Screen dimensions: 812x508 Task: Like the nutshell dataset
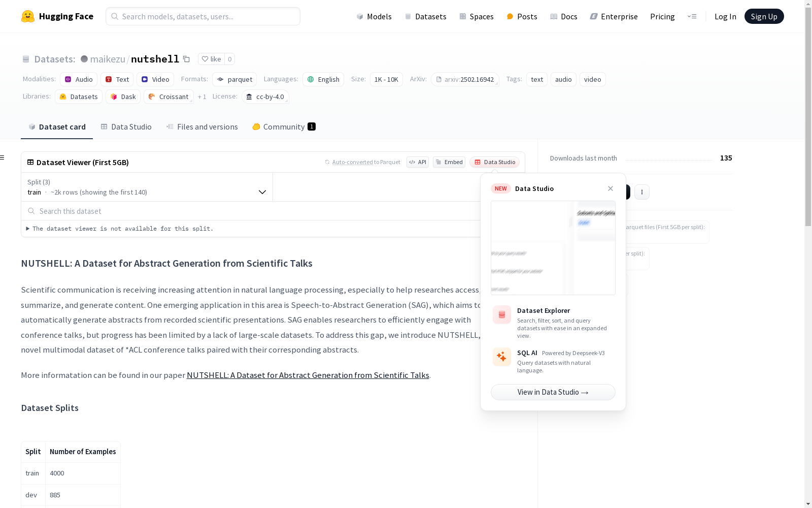[211, 59]
